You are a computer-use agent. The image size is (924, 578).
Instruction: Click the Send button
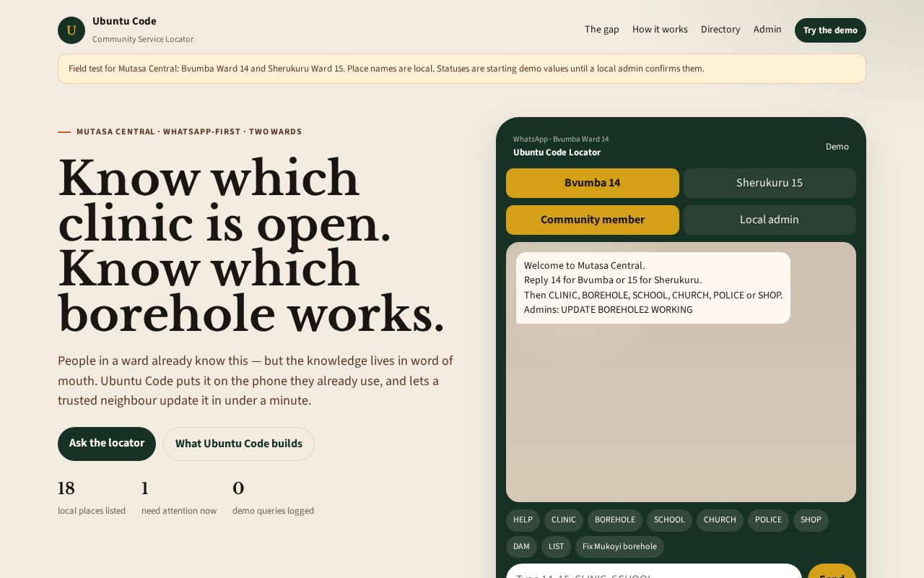pyautogui.click(x=832, y=571)
